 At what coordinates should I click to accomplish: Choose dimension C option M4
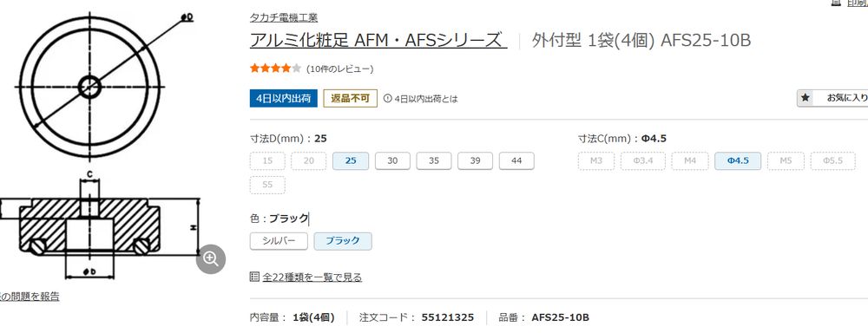(x=690, y=161)
